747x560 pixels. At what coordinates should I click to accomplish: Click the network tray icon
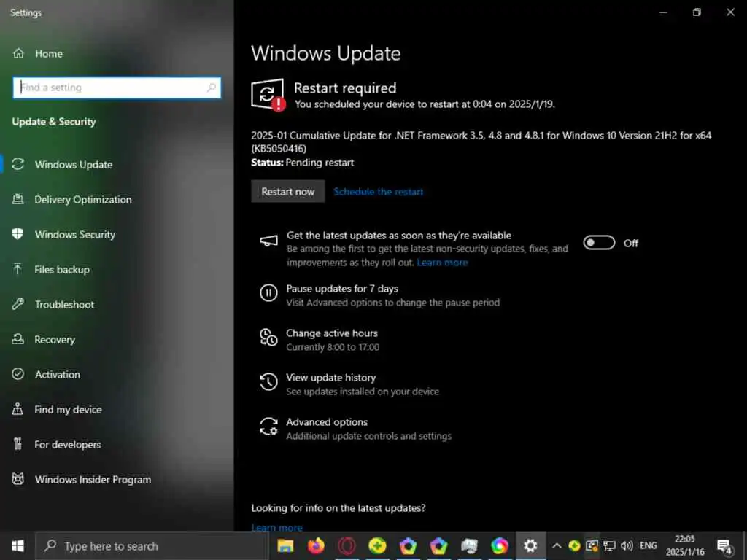(x=609, y=545)
